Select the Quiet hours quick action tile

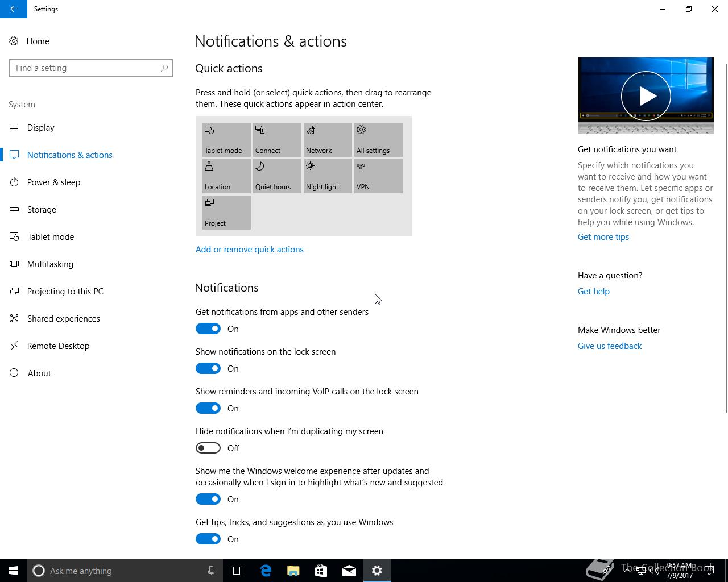(x=277, y=176)
